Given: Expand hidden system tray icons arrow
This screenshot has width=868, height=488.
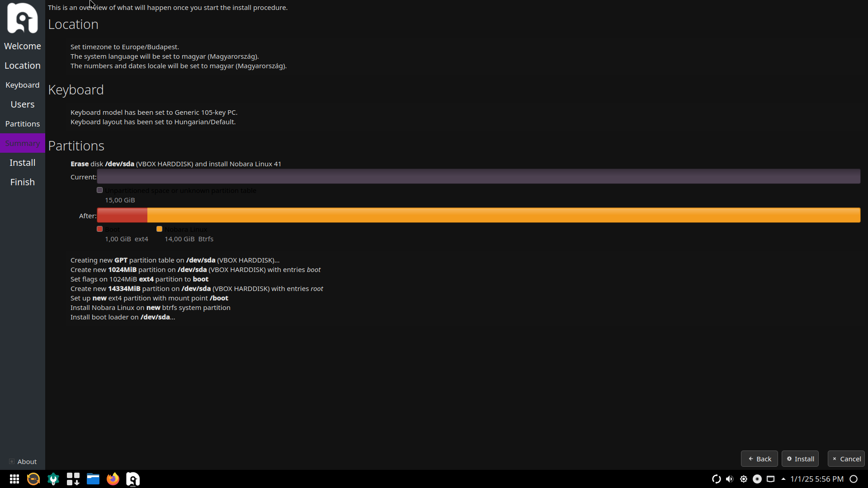Looking at the screenshot, I should click(x=783, y=479).
